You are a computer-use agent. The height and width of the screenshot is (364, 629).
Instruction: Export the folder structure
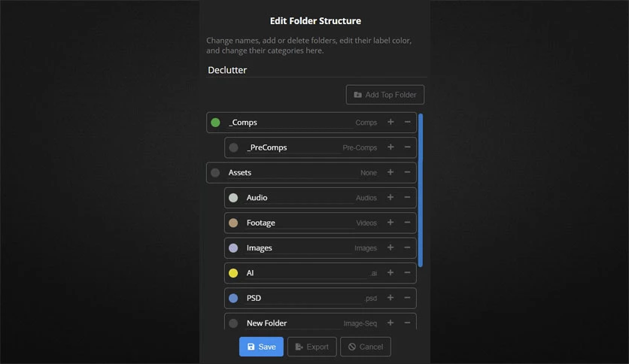312,347
